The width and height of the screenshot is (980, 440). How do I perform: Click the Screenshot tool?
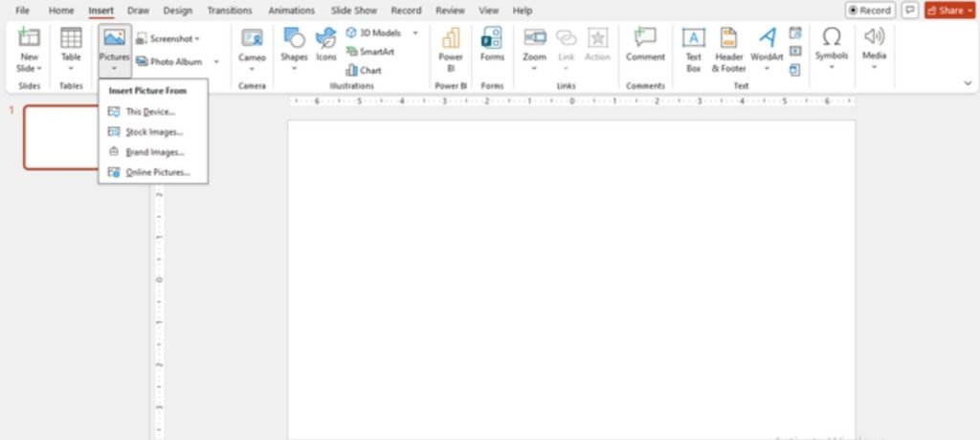coord(167,39)
